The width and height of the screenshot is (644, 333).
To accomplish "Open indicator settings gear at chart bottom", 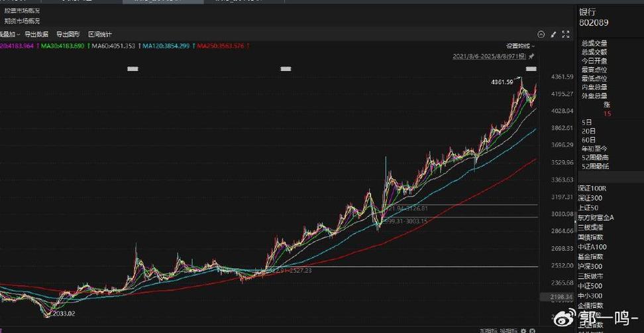I will tap(523, 330).
